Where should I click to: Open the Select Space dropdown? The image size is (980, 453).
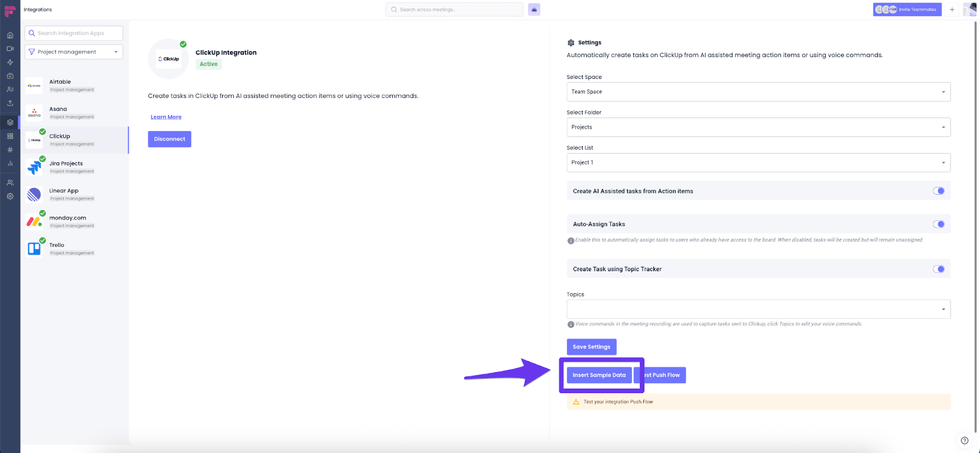[758, 92]
